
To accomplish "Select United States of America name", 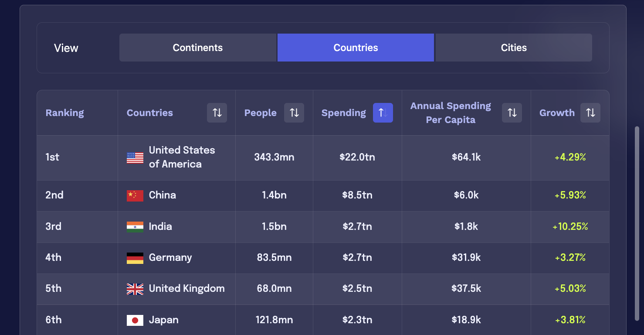I will point(182,157).
